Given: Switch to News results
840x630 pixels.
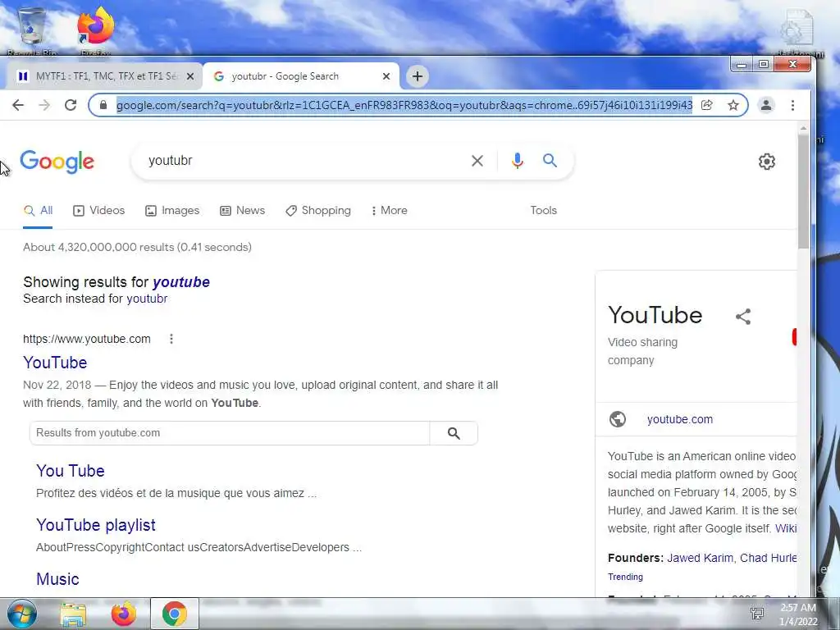Looking at the screenshot, I should (243, 211).
